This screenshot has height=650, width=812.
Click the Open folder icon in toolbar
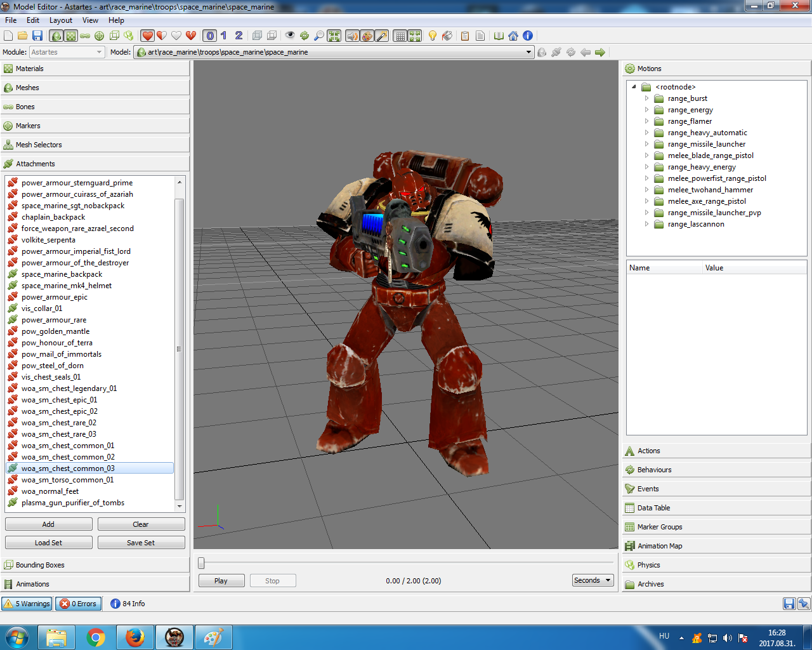[x=23, y=36]
